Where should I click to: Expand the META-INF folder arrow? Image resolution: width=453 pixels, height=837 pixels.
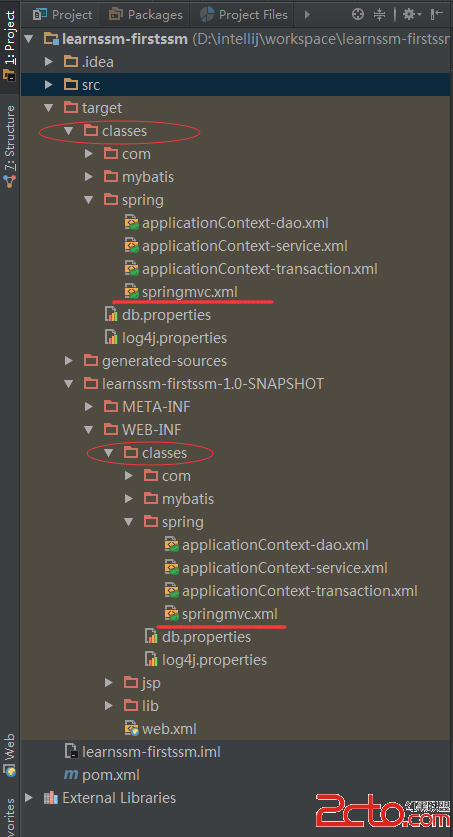tap(89, 407)
